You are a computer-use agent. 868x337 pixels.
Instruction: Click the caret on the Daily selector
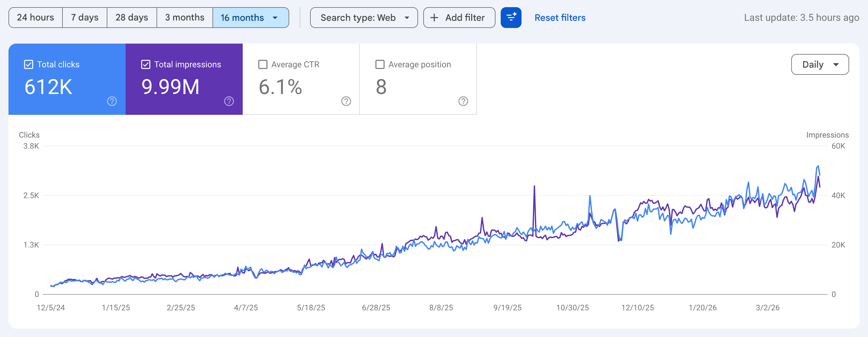point(837,64)
